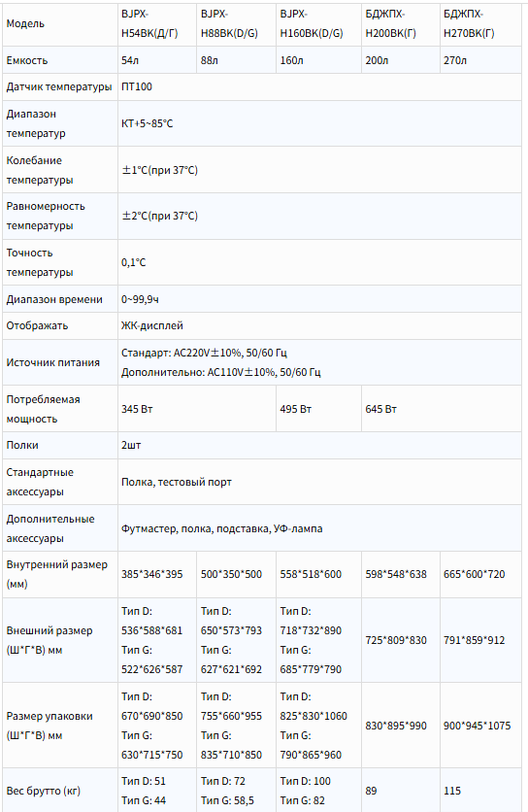Screen dimensions: 528x812
Task: Click the BJPX-H54BK model header cell
Action: 157,24
